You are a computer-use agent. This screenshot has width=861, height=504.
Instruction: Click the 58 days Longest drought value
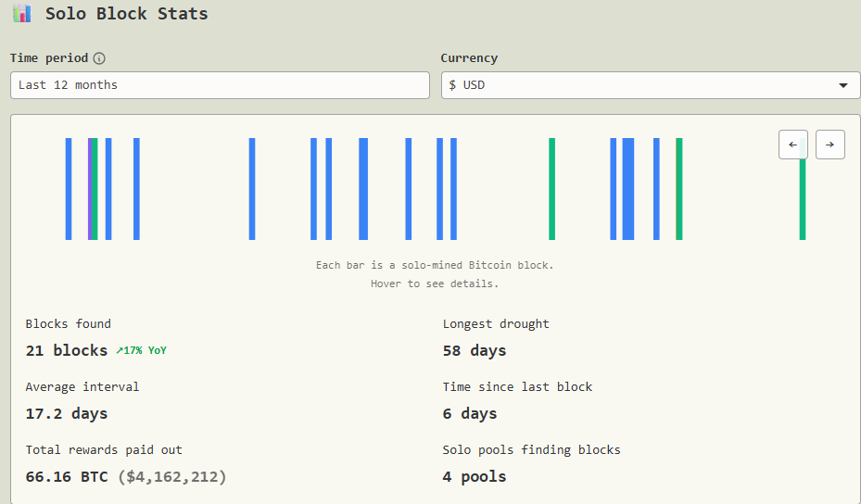click(475, 350)
